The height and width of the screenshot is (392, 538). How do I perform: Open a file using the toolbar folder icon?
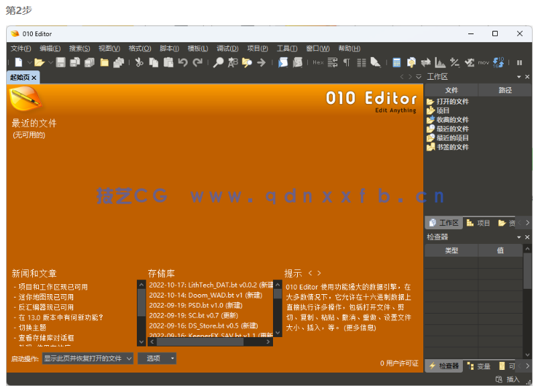click(40, 62)
